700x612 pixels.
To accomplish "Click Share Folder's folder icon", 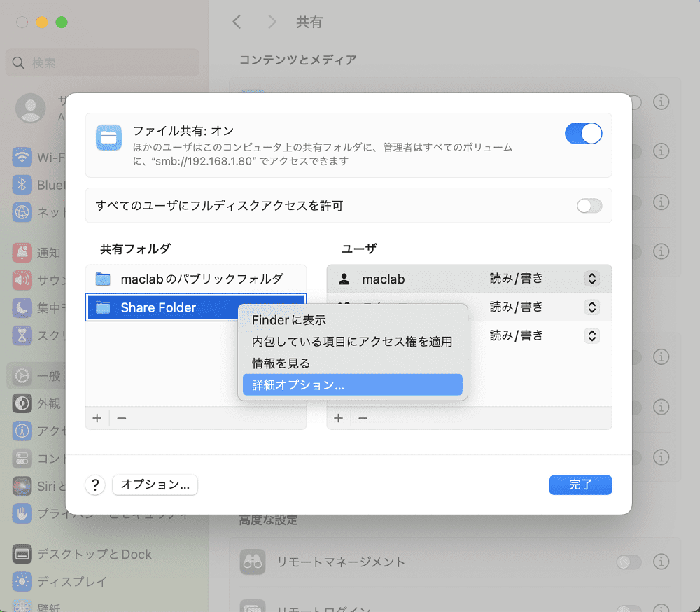I will click(103, 308).
